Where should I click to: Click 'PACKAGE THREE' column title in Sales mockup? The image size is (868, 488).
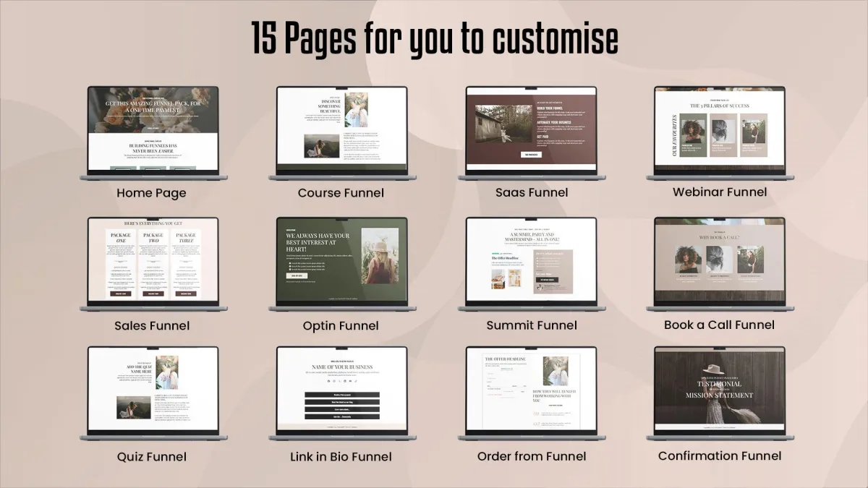[186, 238]
